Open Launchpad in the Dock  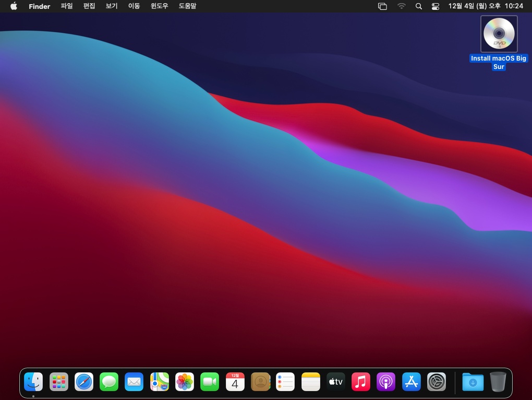pyautogui.click(x=59, y=382)
